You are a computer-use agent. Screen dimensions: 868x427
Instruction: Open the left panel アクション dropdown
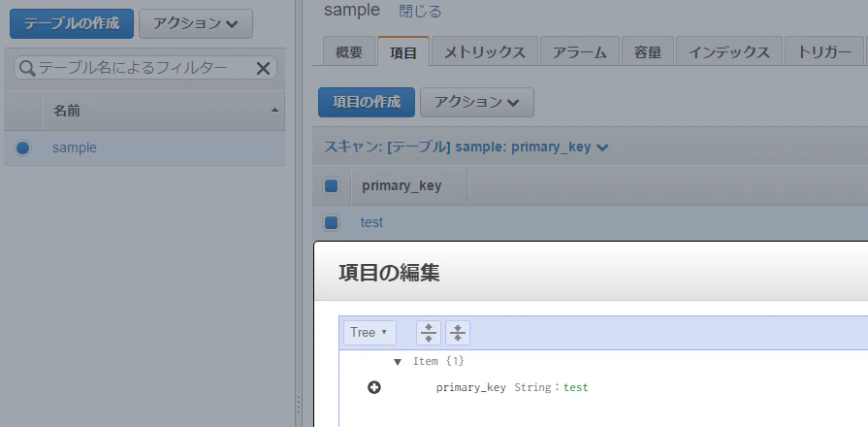pyautogui.click(x=195, y=24)
